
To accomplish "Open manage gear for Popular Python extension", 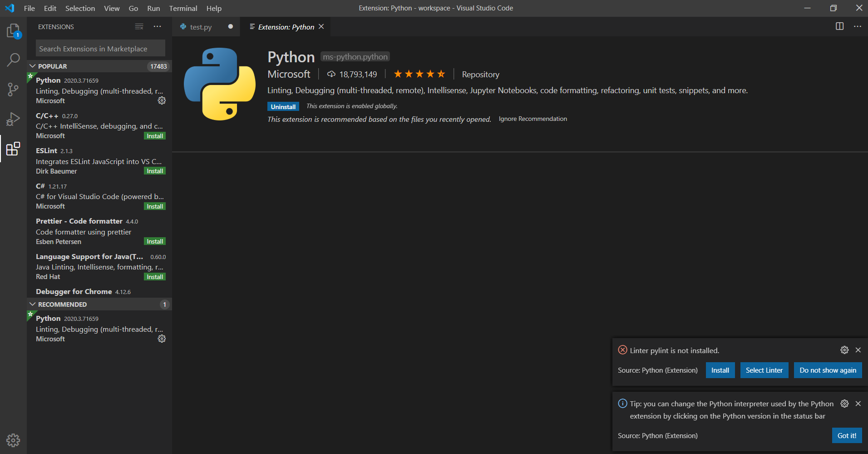I will (x=162, y=100).
